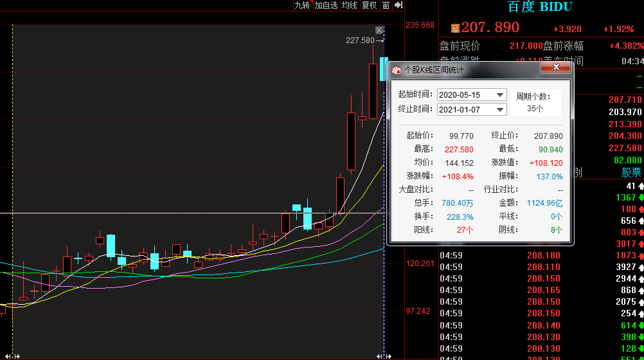Click the tick row priced 208.180
Image resolution: width=644 pixels, height=360 pixels.
541,255
